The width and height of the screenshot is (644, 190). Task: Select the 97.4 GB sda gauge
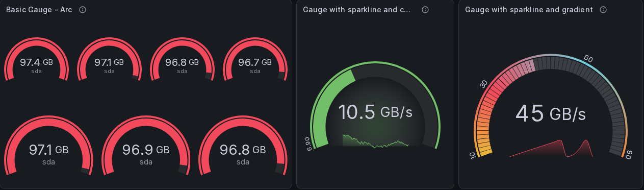[36, 59]
